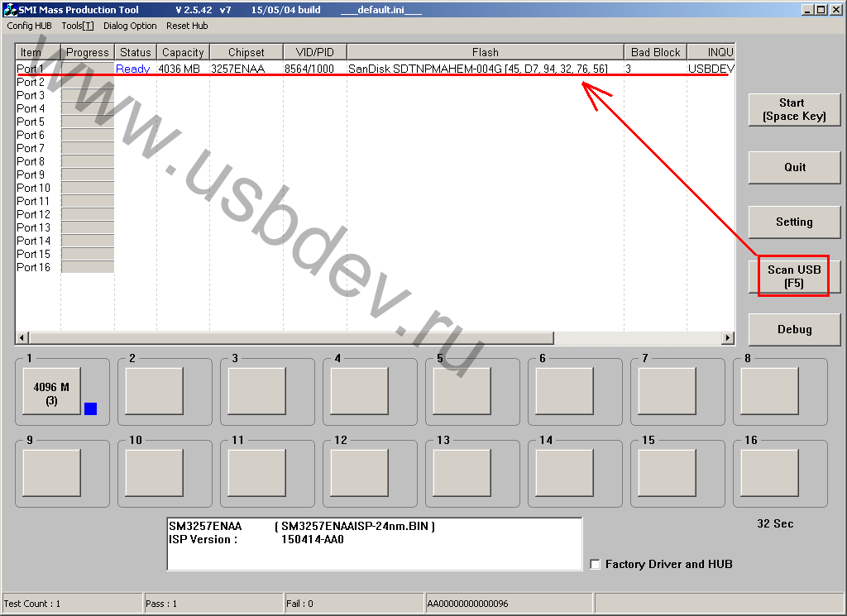Click the Flash column header
The height and width of the screenshot is (616, 847).
click(x=485, y=52)
